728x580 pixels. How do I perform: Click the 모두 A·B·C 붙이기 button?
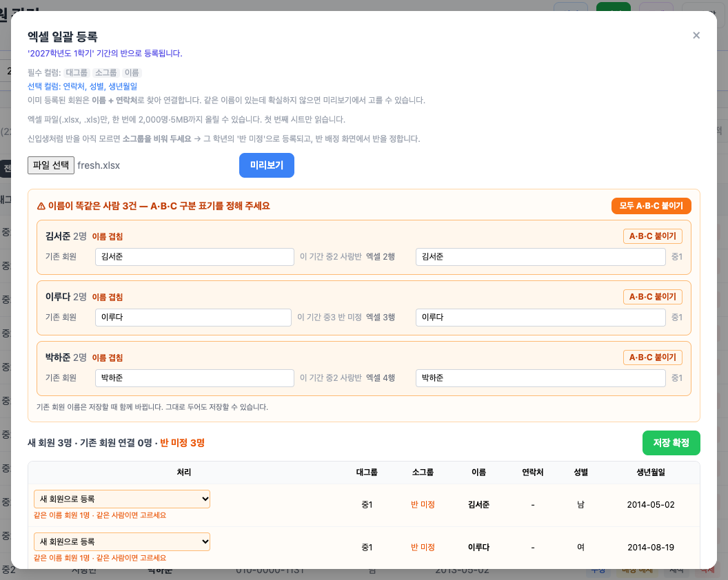651,205
